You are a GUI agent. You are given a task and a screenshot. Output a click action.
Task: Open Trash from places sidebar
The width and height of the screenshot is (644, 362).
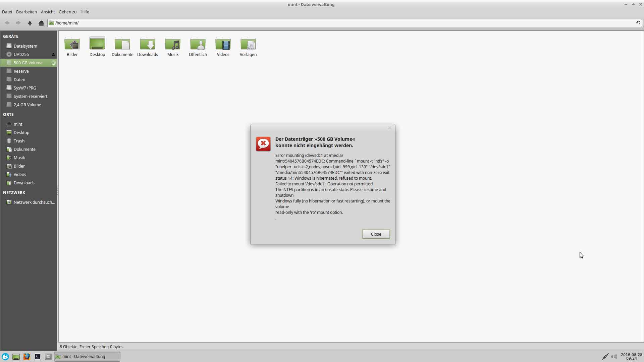[x=19, y=141]
